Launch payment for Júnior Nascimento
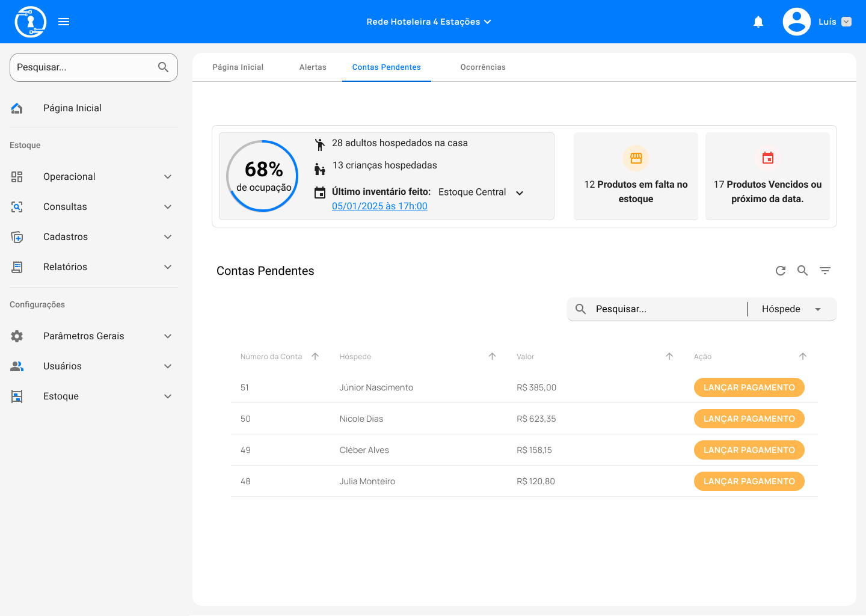 click(749, 387)
